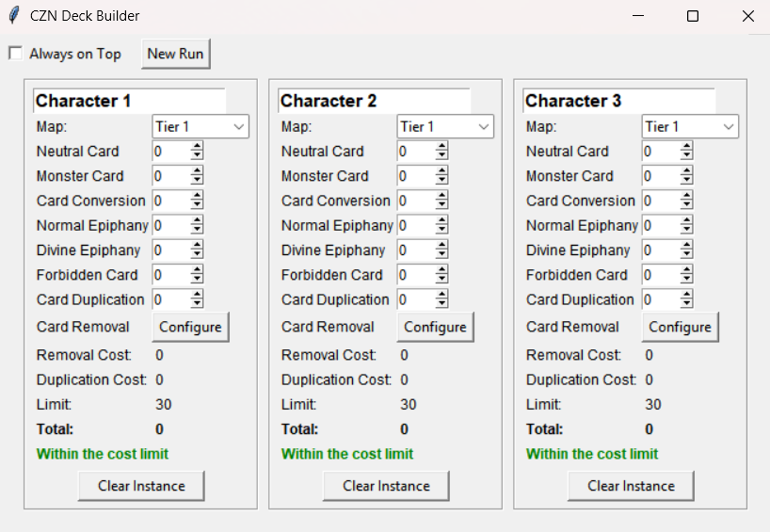Increase Character 2 Normal Epiphany count
This screenshot has width=770, height=532.
coord(441,219)
